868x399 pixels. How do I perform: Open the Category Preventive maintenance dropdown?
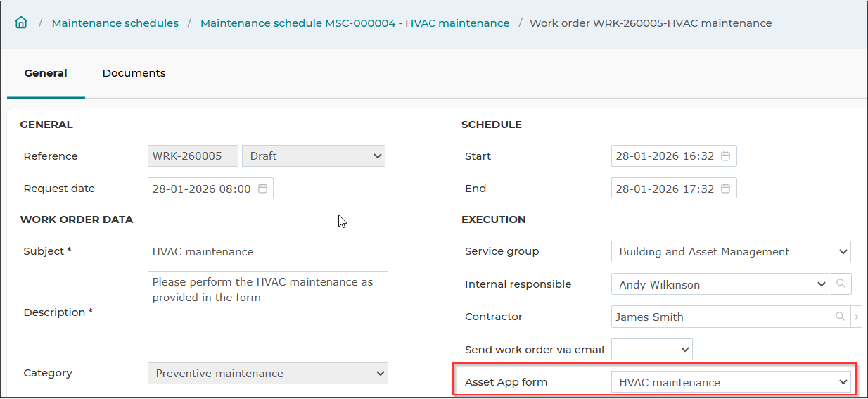(x=268, y=373)
